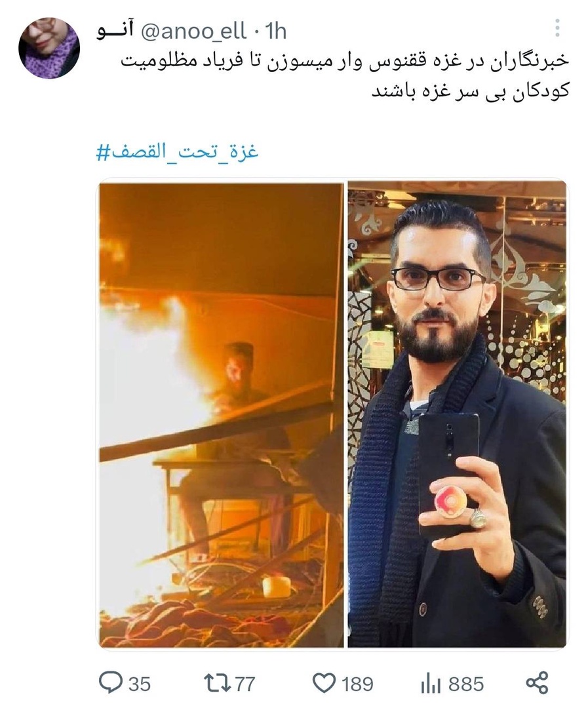Open the display name آنو
Viewport: 588px width, 708px height.
(x=115, y=31)
